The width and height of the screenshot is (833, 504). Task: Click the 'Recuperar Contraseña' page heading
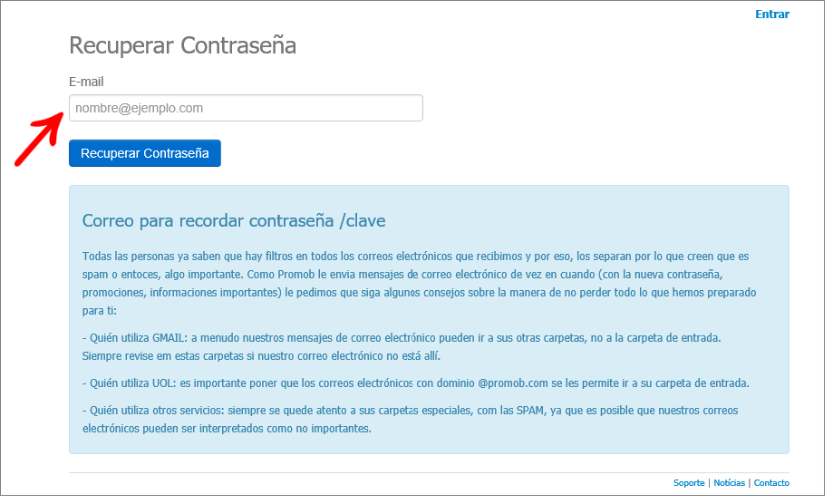point(184,45)
